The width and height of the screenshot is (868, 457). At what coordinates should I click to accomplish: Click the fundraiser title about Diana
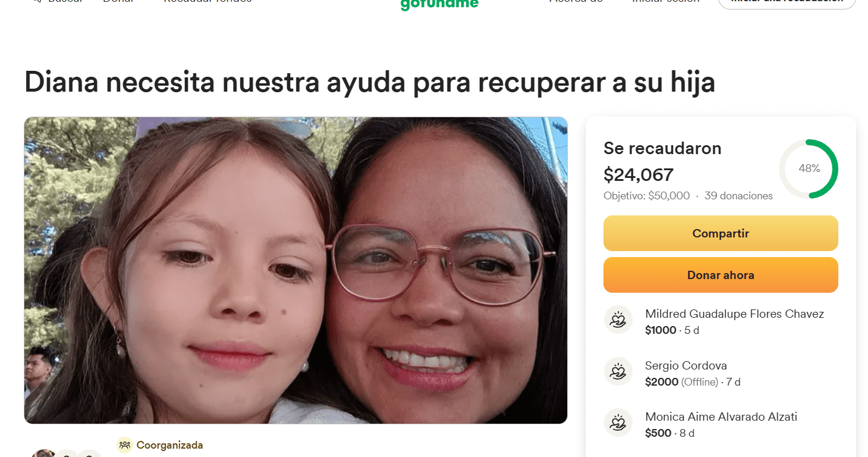tap(369, 82)
